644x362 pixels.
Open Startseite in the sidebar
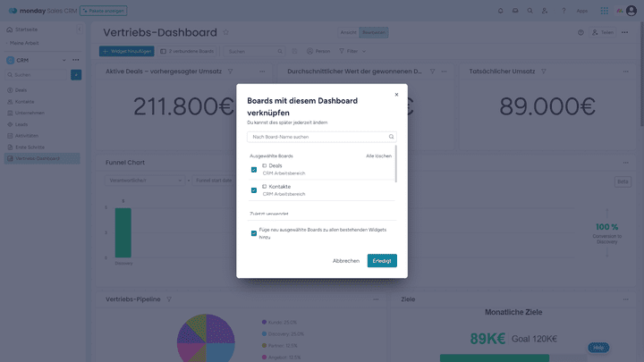(22, 29)
